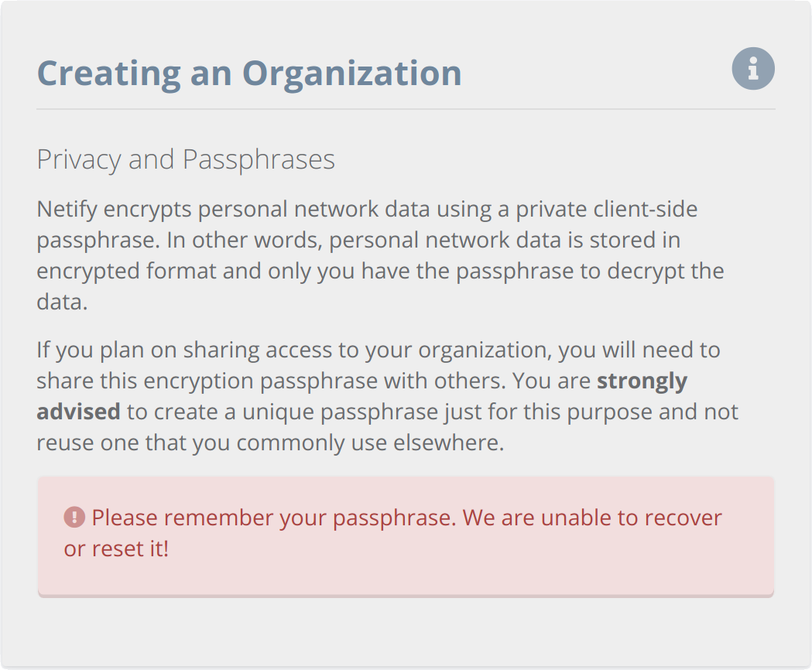This screenshot has width=812, height=670.
Task: Click the "Privacy and Passphrases" subheading
Action: coord(186,159)
